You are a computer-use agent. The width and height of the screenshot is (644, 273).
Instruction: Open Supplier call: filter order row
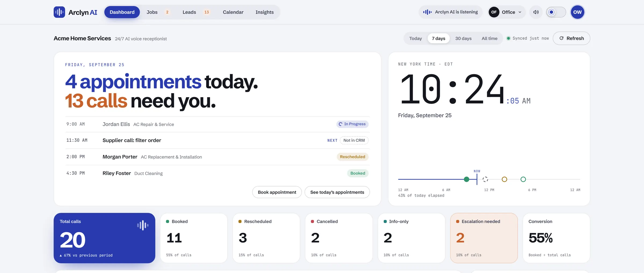point(217,140)
